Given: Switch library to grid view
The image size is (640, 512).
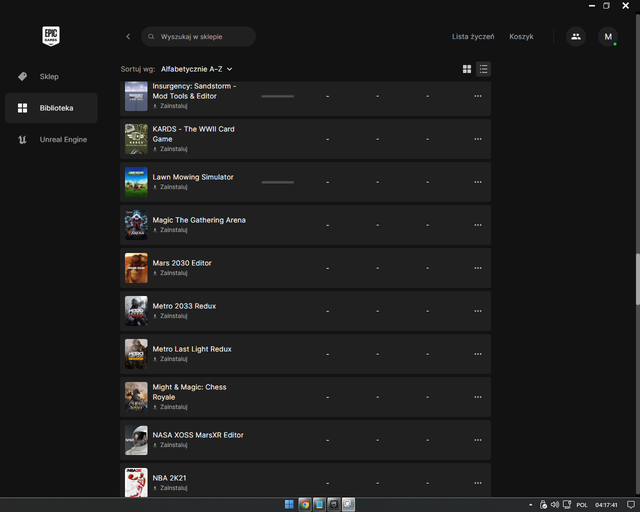Looking at the screenshot, I should (x=467, y=69).
